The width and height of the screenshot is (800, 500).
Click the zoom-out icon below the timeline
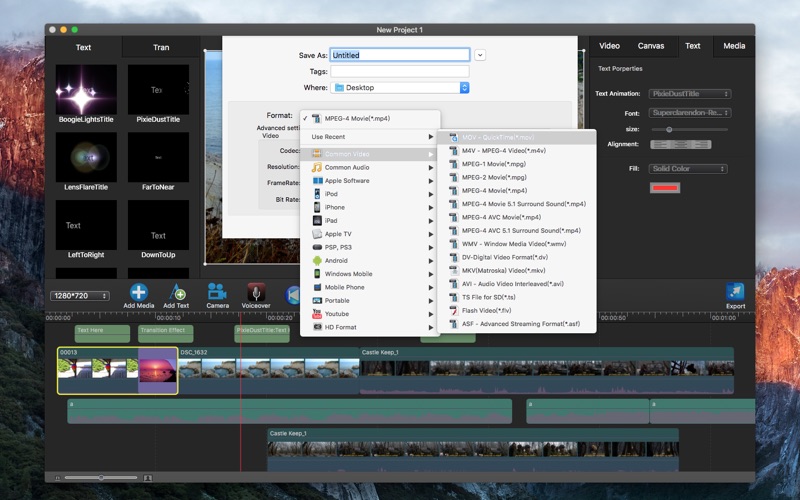point(57,478)
